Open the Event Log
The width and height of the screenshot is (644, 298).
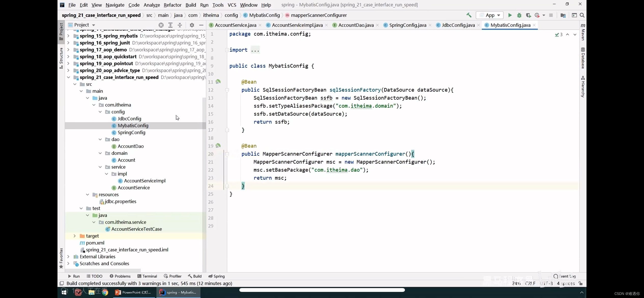tap(564, 276)
